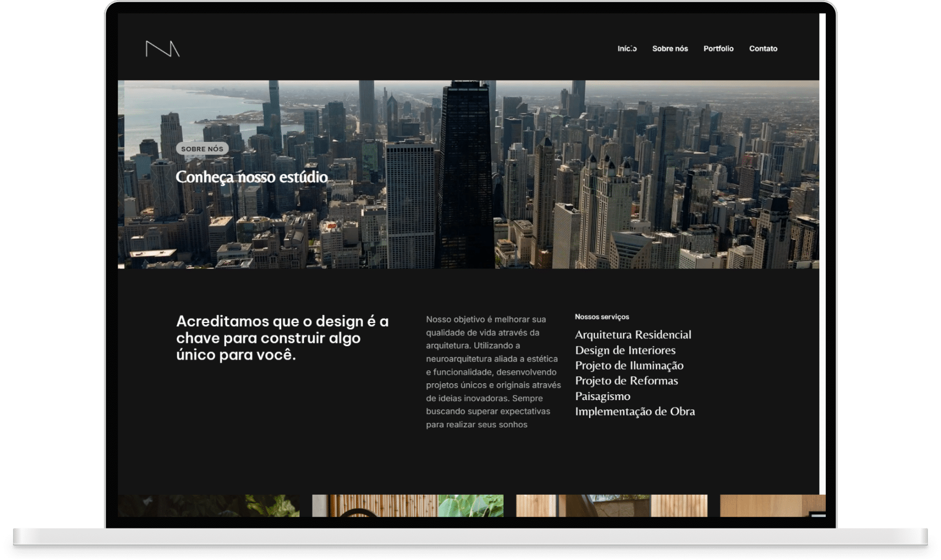Select Design de Interiores service
This screenshot has width=941, height=560.
click(625, 350)
